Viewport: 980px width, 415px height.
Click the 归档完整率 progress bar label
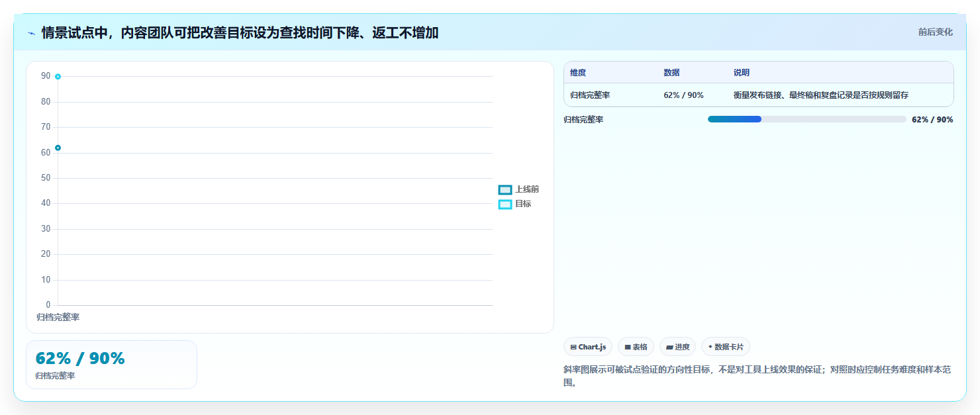583,120
